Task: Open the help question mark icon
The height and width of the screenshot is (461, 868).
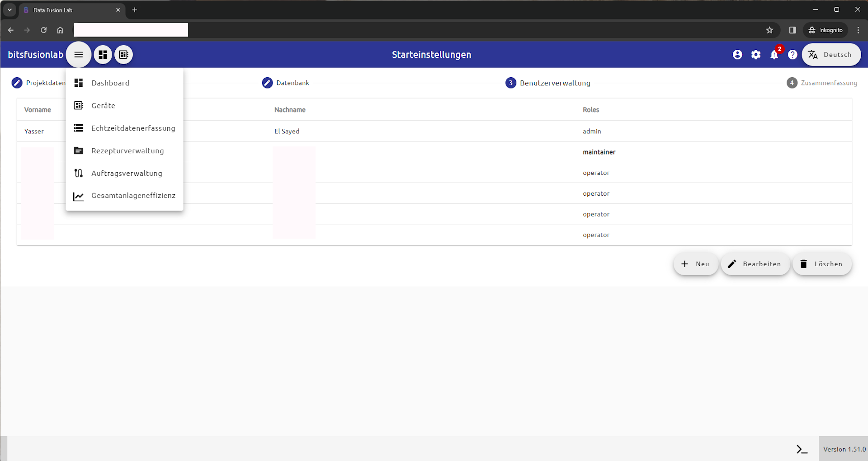Action: point(793,55)
